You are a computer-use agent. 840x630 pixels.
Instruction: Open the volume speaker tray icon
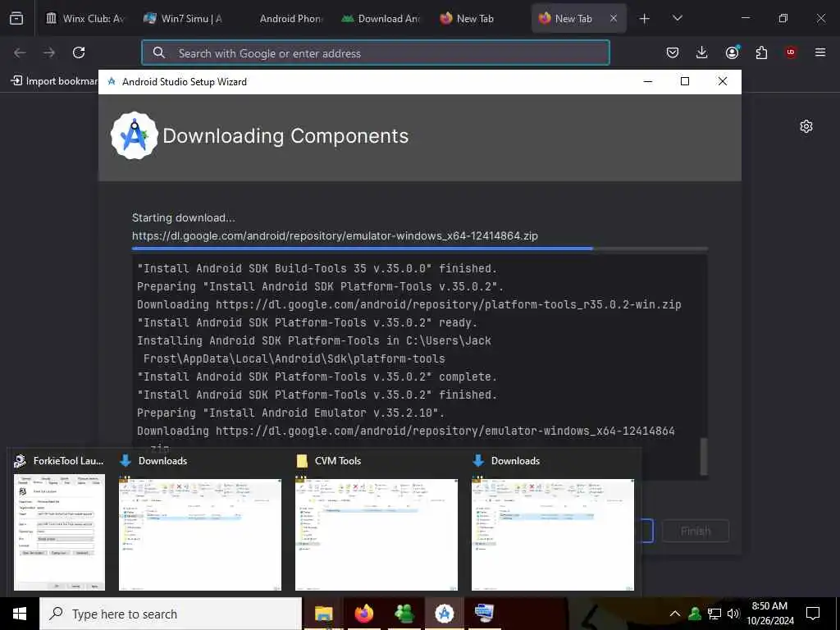coord(733,614)
